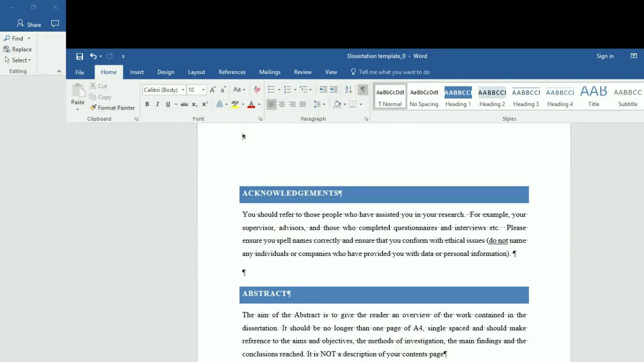Open the Layout tab
Screen dimensions: 644x362
(x=196, y=72)
